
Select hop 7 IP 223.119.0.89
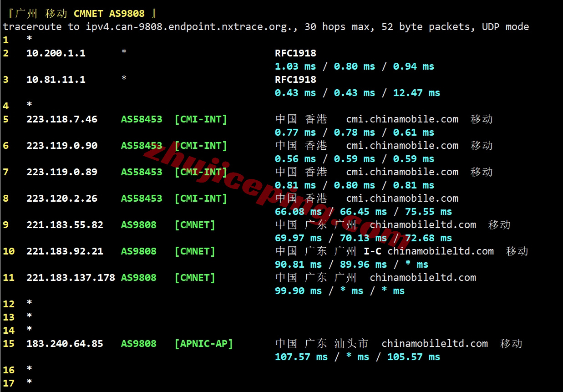pyautogui.click(x=62, y=172)
